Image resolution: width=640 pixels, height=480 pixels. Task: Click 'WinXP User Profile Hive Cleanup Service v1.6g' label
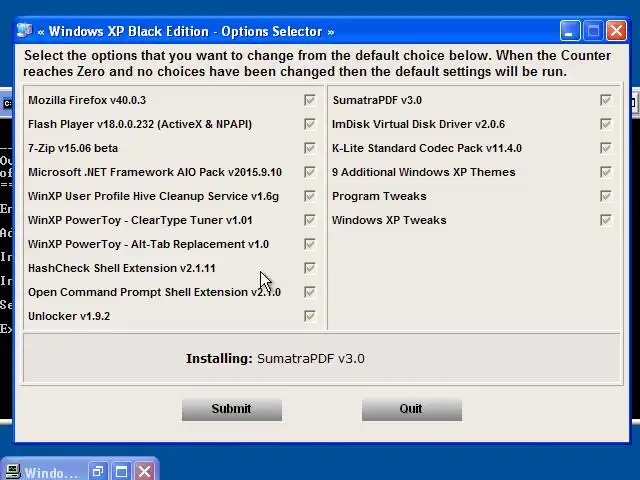click(153, 196)
